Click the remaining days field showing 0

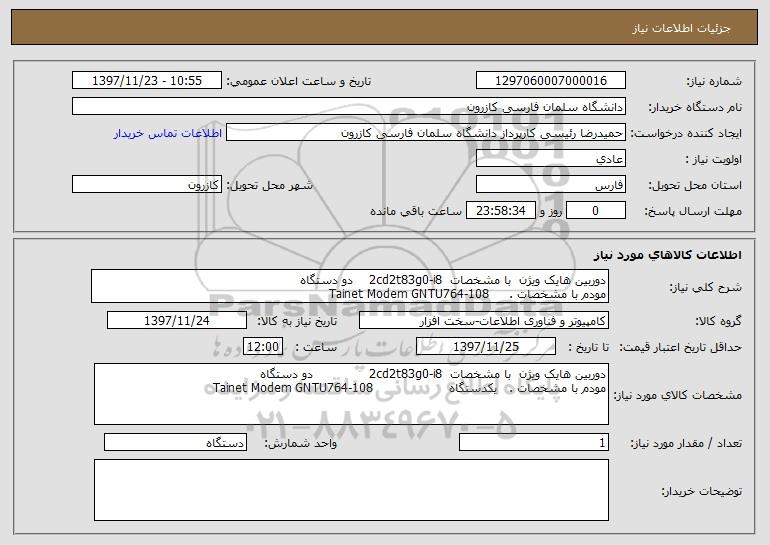click(596, 210)
